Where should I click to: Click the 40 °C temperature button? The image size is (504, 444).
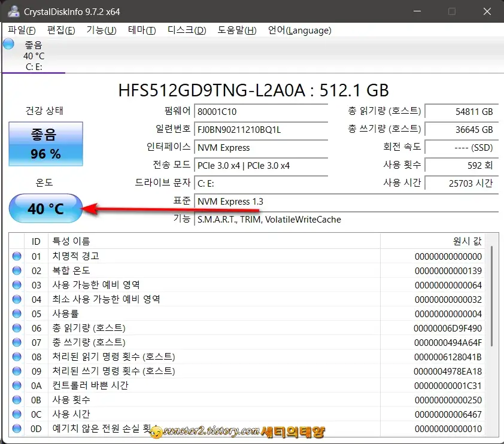[x=45, y=208]
